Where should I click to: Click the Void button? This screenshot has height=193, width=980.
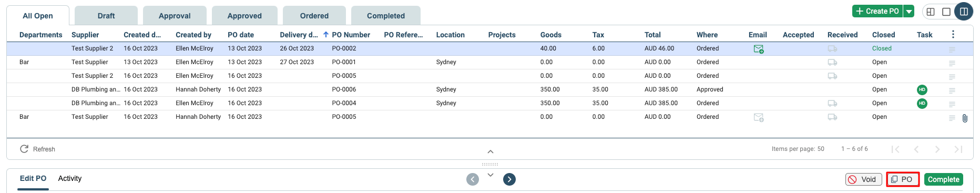(863, 179)
